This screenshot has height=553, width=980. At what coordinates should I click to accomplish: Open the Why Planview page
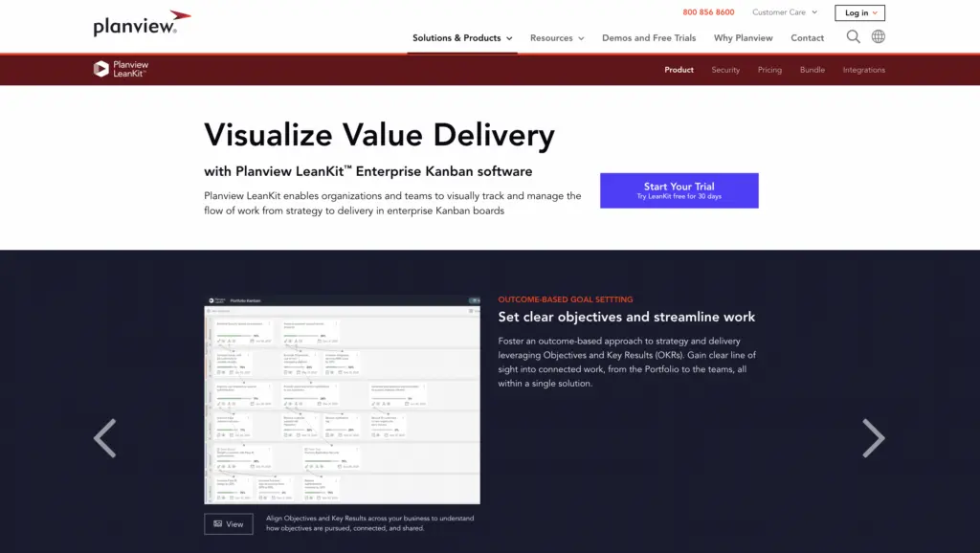click(743, 38)
